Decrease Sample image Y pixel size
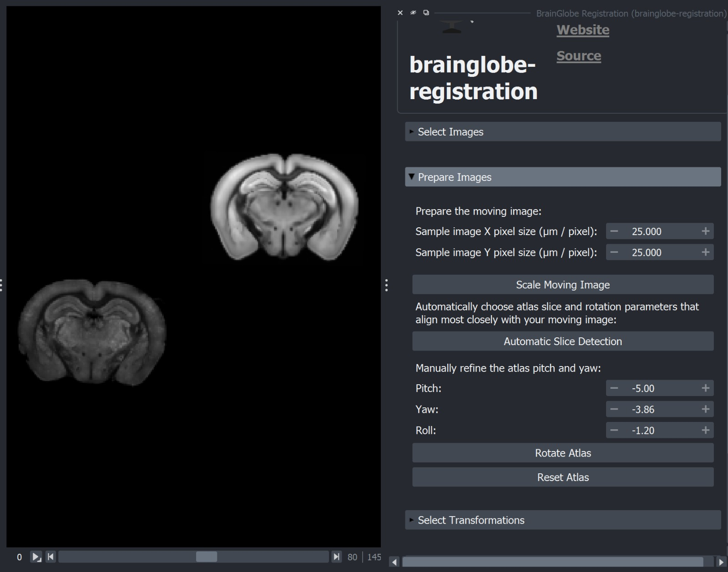728x572 pixels. (x=614, y=252)
